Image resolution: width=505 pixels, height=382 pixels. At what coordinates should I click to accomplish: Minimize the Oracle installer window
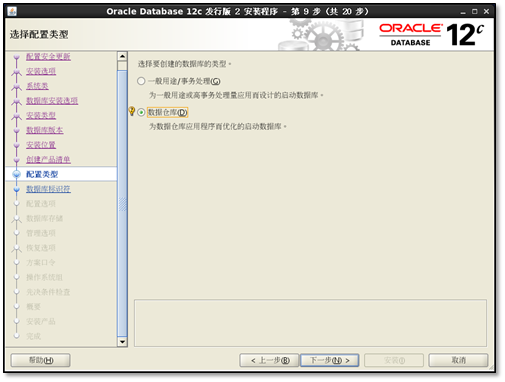[463, 12]
